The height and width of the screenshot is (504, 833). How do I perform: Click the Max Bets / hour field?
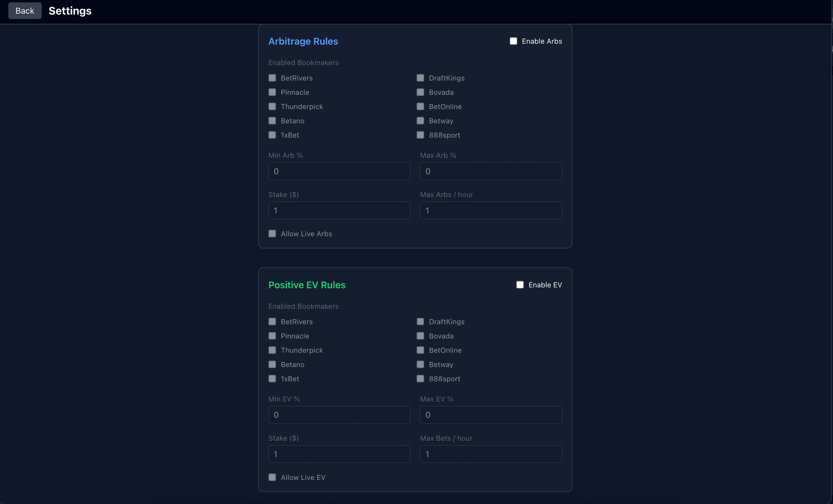(x=491, y=454)
